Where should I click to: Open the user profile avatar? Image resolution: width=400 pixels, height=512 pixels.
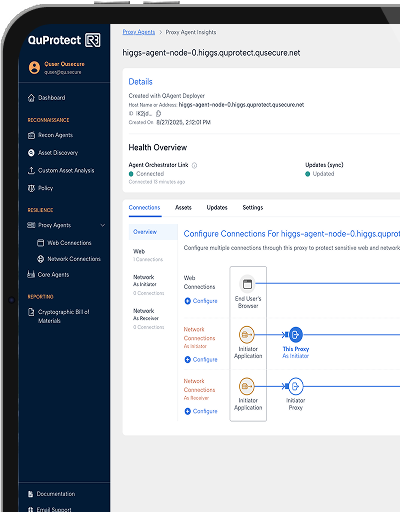[x=34, y=67]
